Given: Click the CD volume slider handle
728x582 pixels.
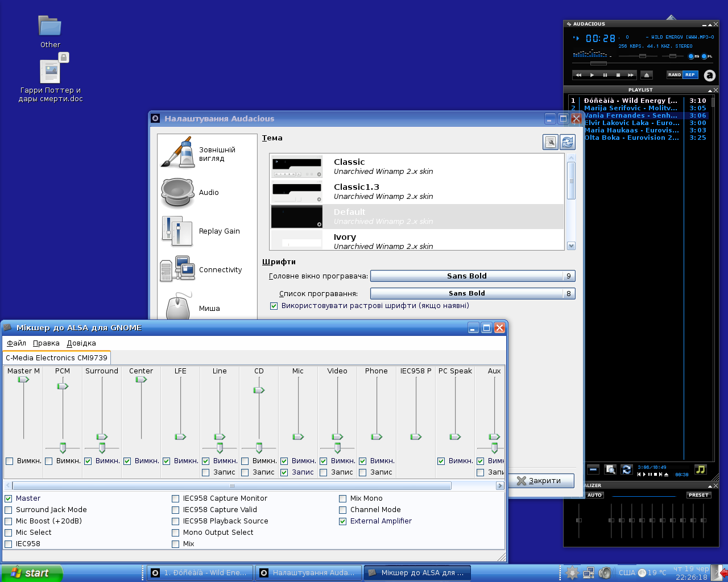Looking at the screenshot, I should tap(259, 390).
